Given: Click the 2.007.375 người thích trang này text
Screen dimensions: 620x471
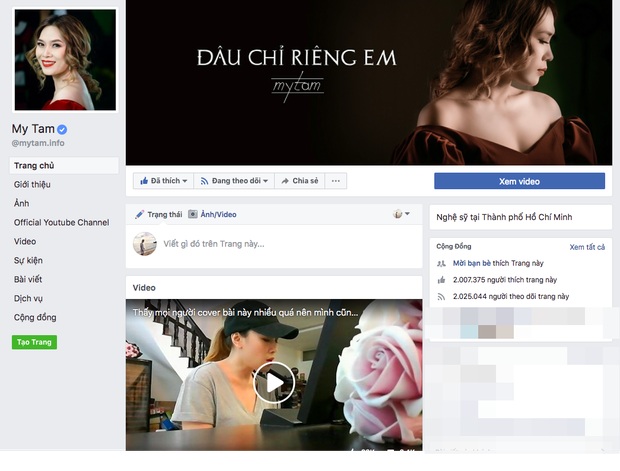Looking at the screenshot, I should click(505, 280).
